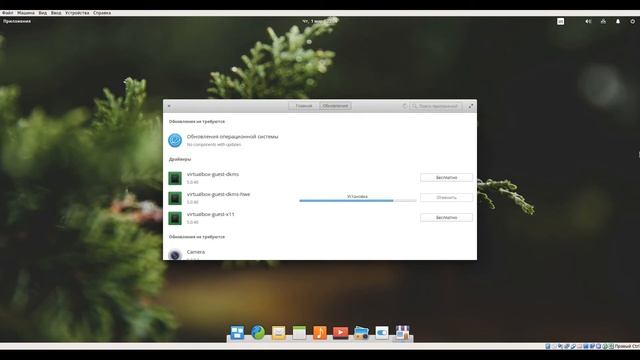Cancel installation of virtualbox-guest-dkms-hwe
The width and height of the screenshot is (640, 360).
446,198
